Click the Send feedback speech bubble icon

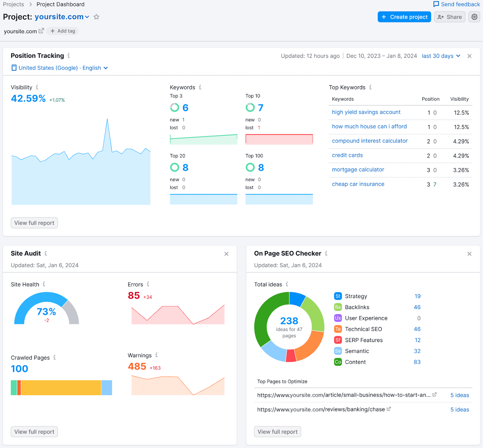pyautogui.click(x=437, y=4)
